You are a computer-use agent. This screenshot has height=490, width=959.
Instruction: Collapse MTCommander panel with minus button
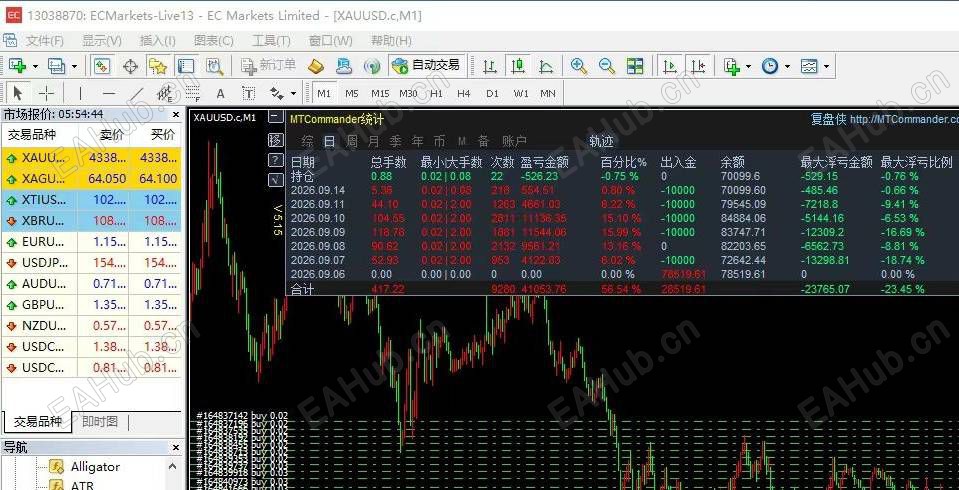tap(276, 117)
